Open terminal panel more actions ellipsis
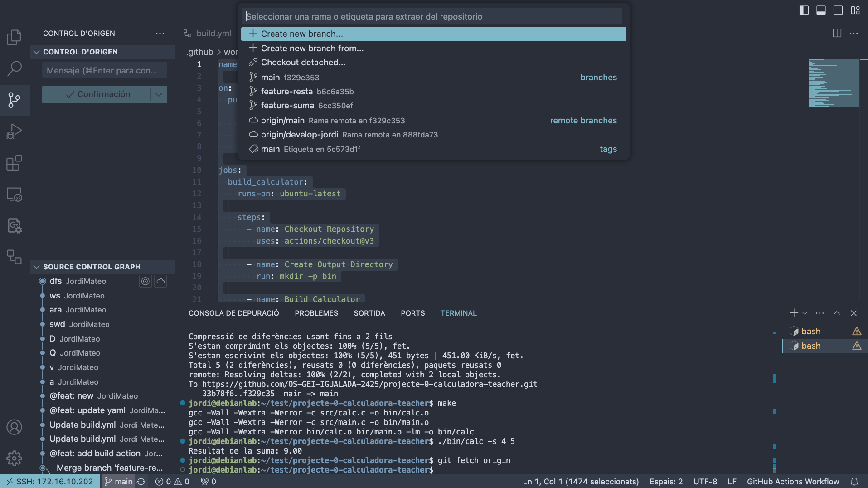This screenshot has width=868, height=488. pyautogui.click(x=820, y=313)
